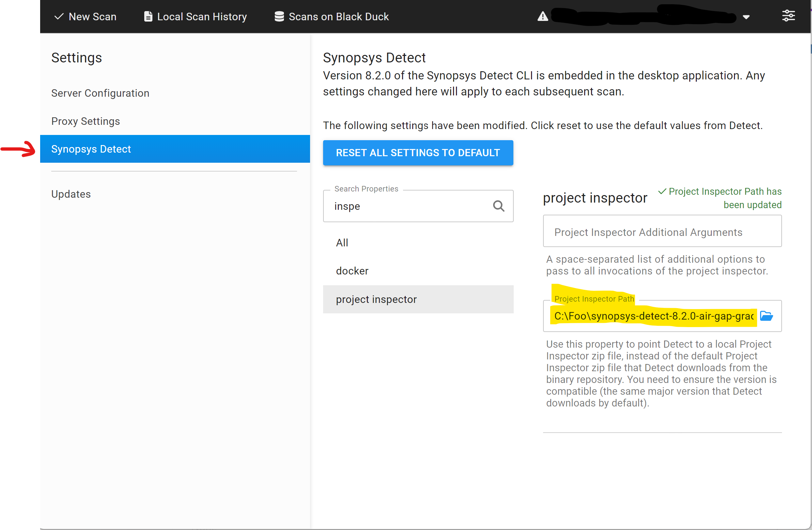Open the folder browse icon for Project Inspector Path
Screen dimensions: 812x530
pyautogui.click(x=766, y=316)
